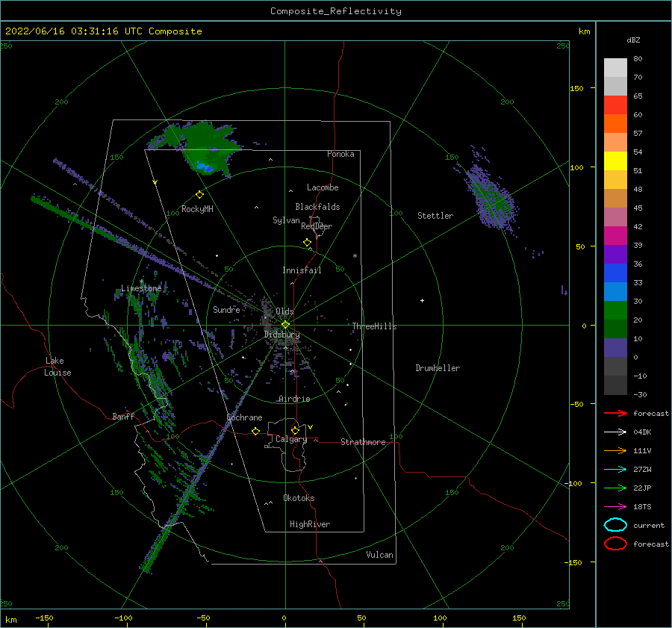The width and height of the screenshot is (672, 628).
Task: Click the Innisfail city label
Action: tap(302, 270)
